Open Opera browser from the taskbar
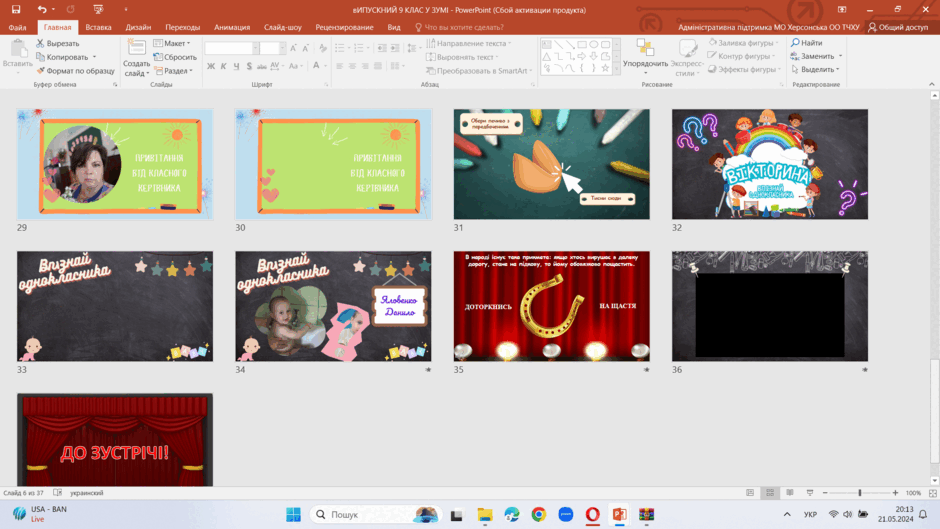Viewport: 940px width, 529px height. 592,514
